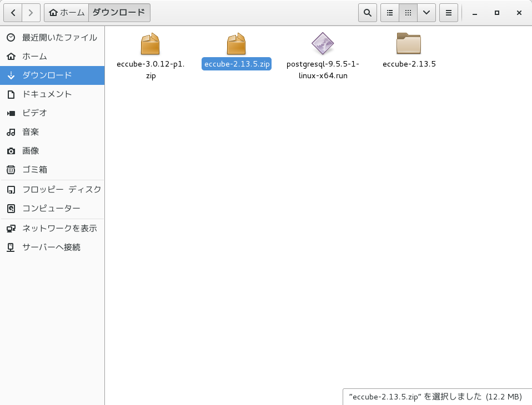Open 音楽 in the sidebar
532x405 pixels.
click(52, 132)
